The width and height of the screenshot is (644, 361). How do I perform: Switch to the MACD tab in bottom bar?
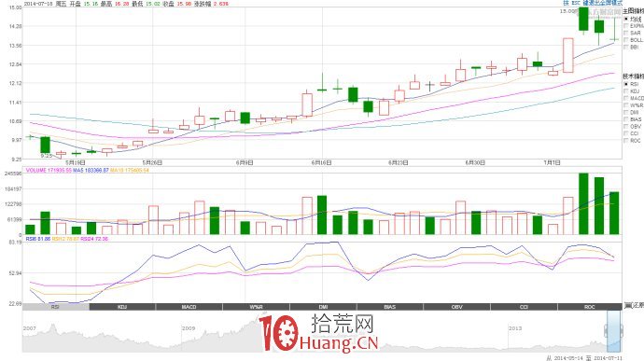coord(189,307)
